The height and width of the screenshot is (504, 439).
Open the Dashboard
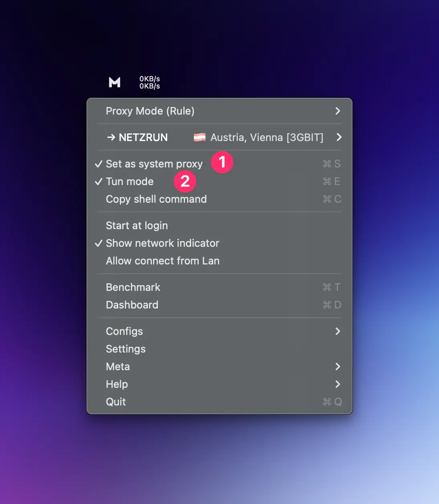click(132, 305)
